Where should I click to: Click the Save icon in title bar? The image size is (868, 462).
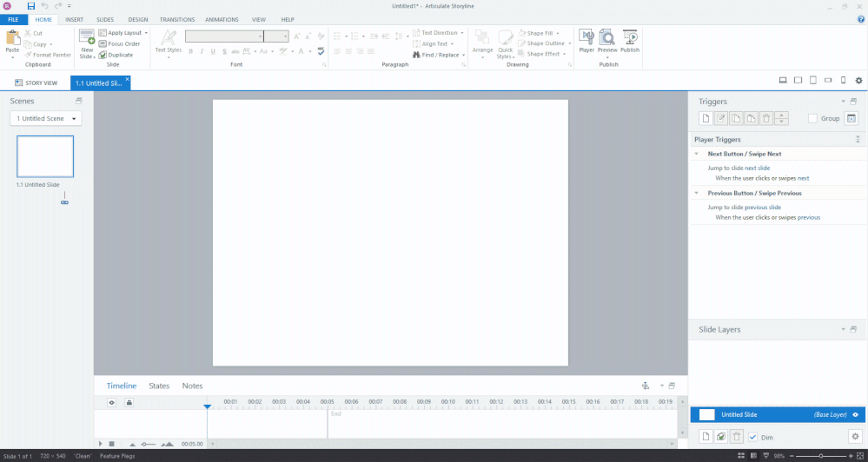click(x=31, y=6)
